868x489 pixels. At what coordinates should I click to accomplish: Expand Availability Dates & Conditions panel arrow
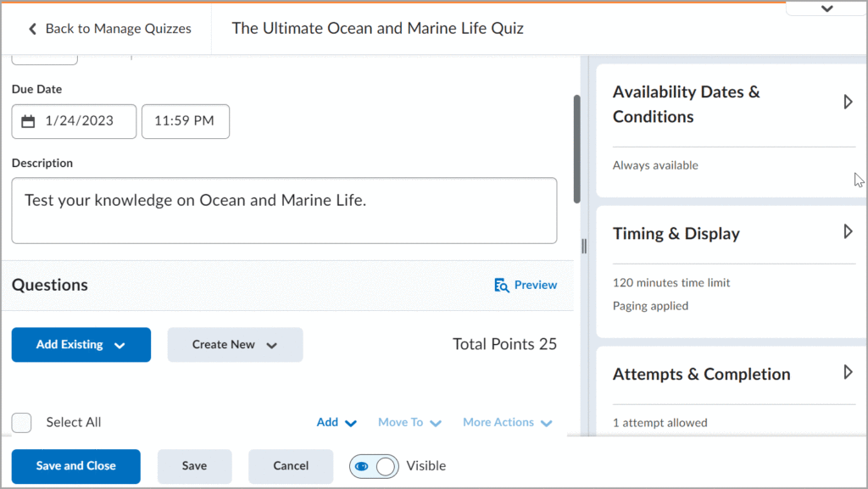coord(848,102)
